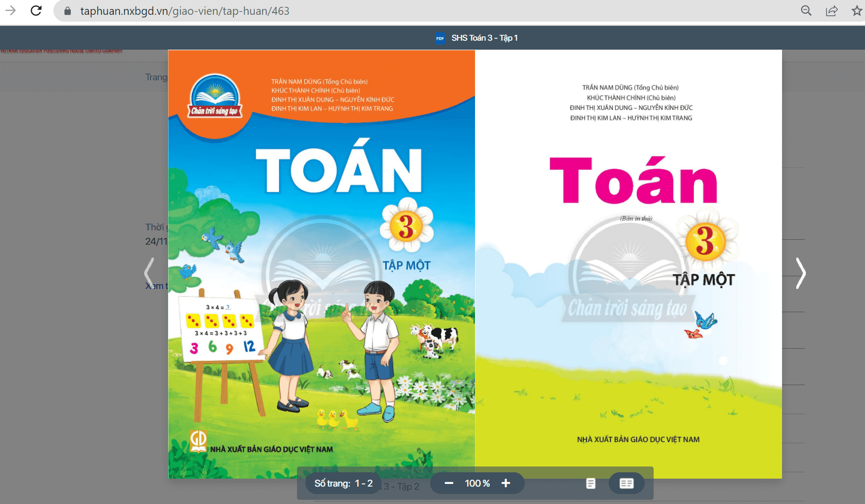Click the browser forward arrow

pyautogui.click(x=10, y=11)
